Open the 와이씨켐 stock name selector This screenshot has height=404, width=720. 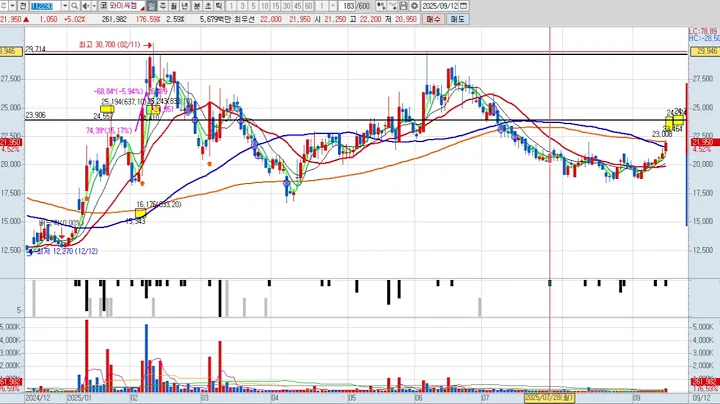(x=127, y=6)
